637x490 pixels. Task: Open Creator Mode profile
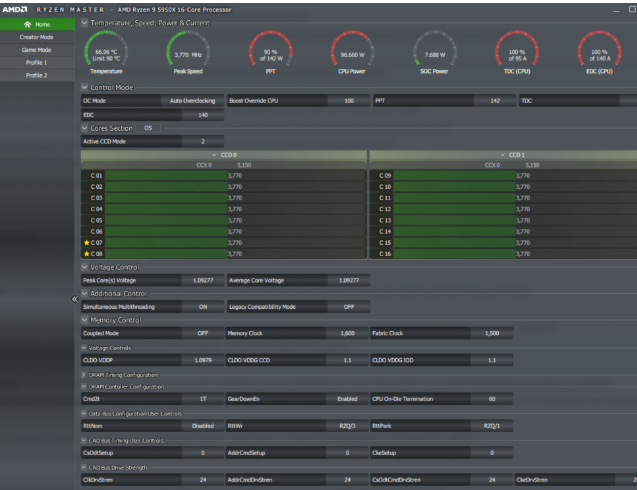tap(37, 37)
